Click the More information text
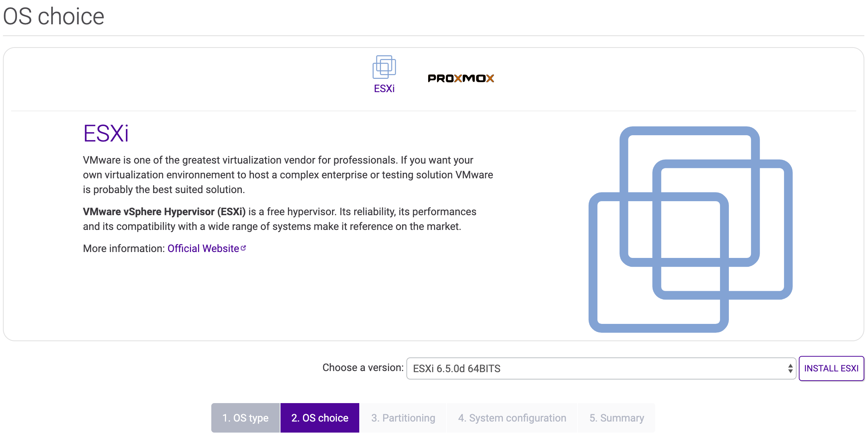This screenshot has width=868, height=437. click(124, 248)
